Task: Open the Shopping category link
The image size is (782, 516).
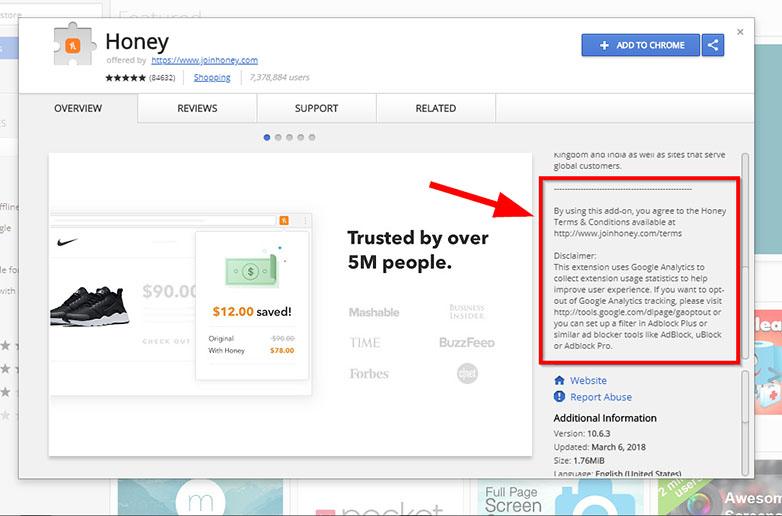Action: [x=212, y=78]
